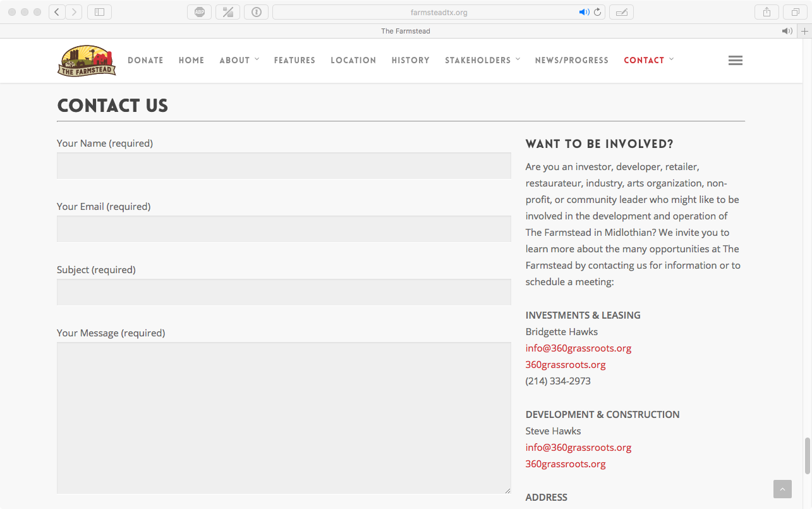
Task: Focus the Subject input field
Action: [284, 292]
